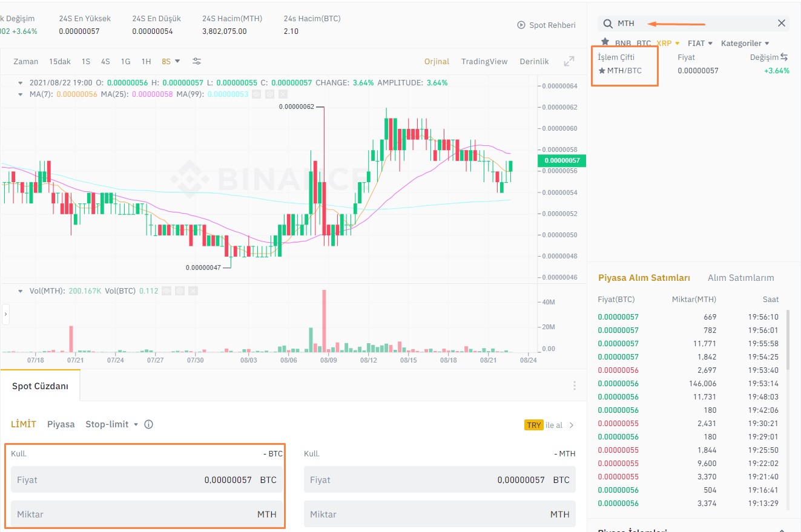
Task: Click the magnifier icon in the search bar
Action: (607, 23)
